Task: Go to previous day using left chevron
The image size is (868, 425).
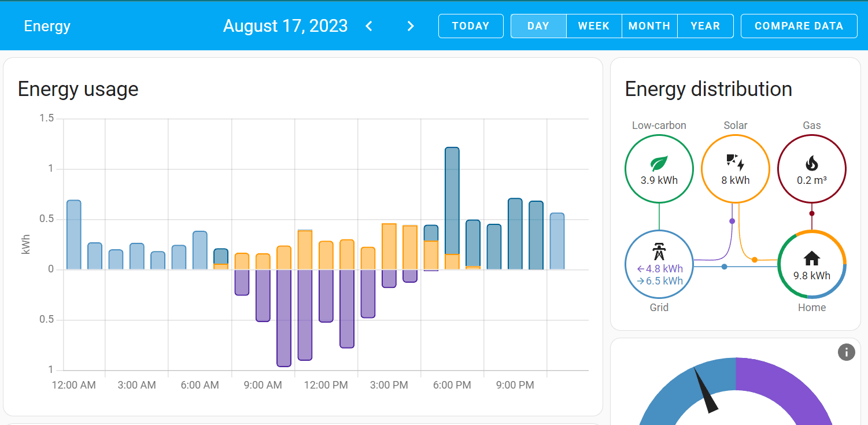Action: click(x=369, y=26)
